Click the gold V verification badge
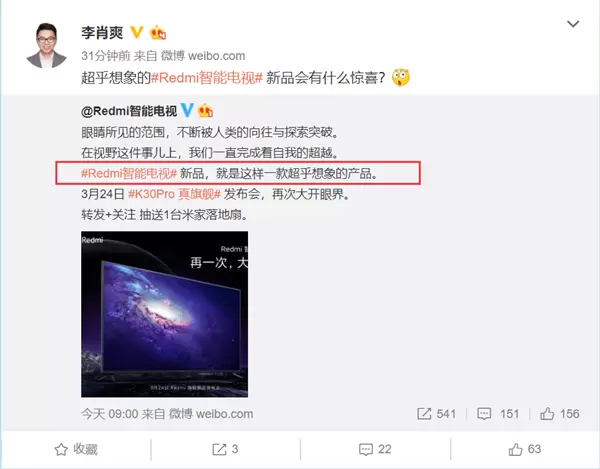 pyautogui.click(x=137, y=33)
